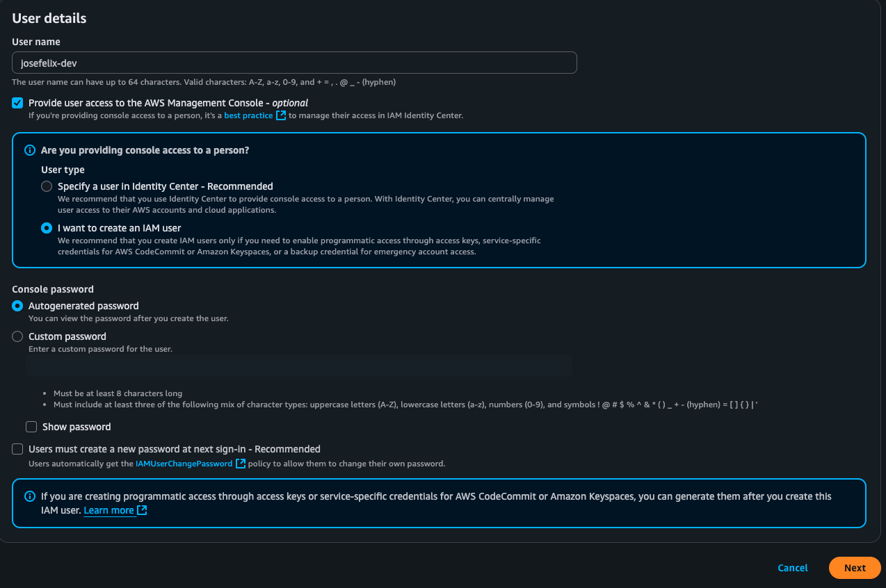Click the disabled custom password field
Viewport: 886px width, 588px height.
pyautogui.click(x=299, y=366)
